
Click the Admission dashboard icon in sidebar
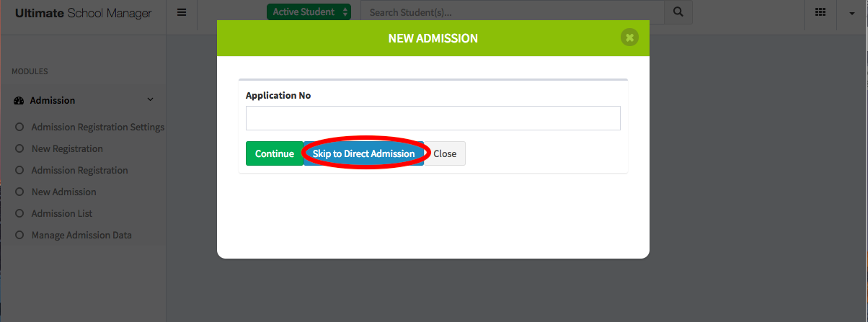(19, 101)
